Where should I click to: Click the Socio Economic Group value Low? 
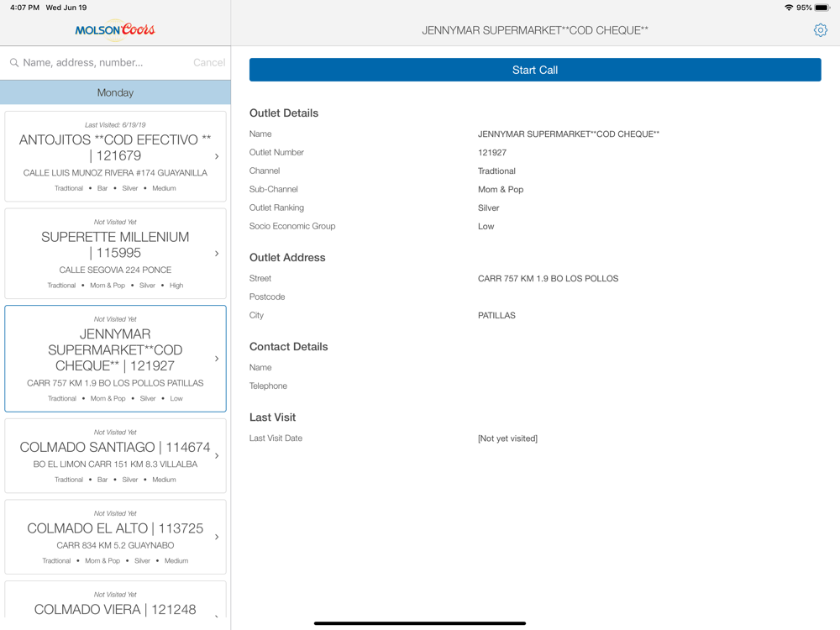coord(486,227)
